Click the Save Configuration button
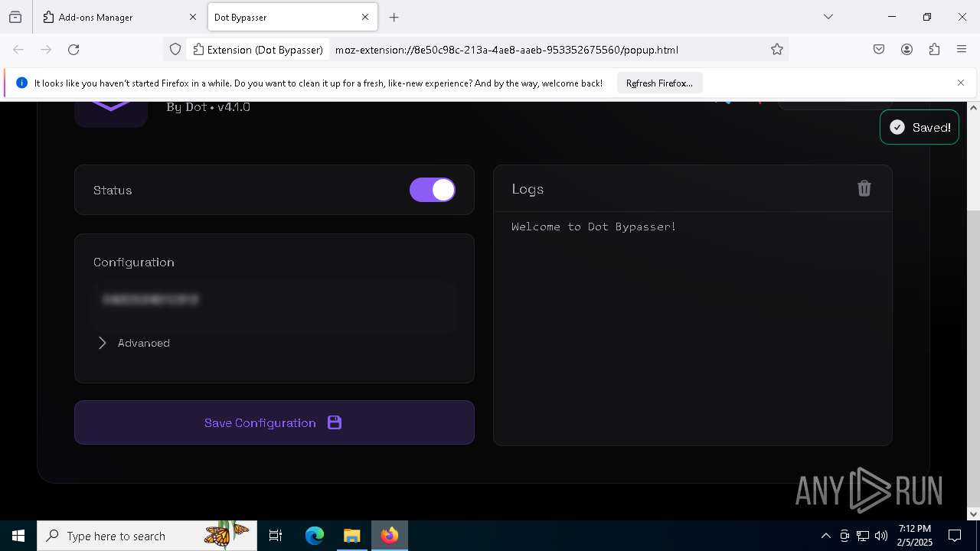Screen dimensions: 980x551 tap(274, 422)
